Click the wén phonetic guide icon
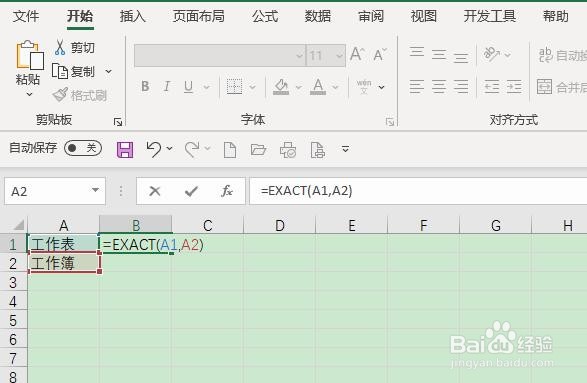Screen dimensions: 587x383 (x=364, y=86)
